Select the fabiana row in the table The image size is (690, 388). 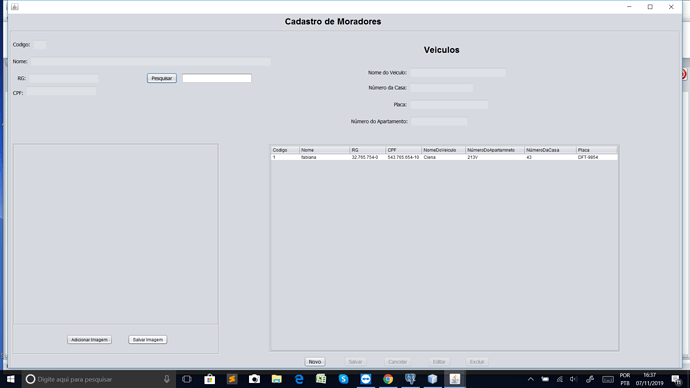click(444, 157)
